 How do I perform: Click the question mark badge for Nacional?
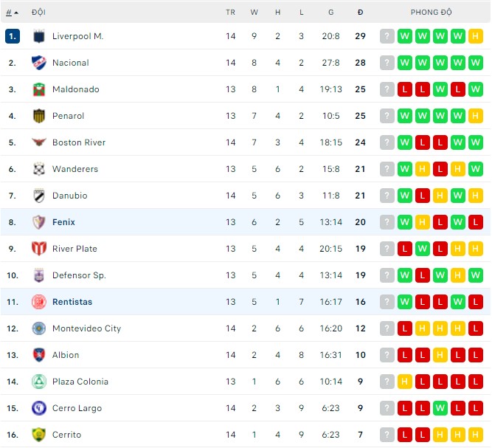[387, 63]
